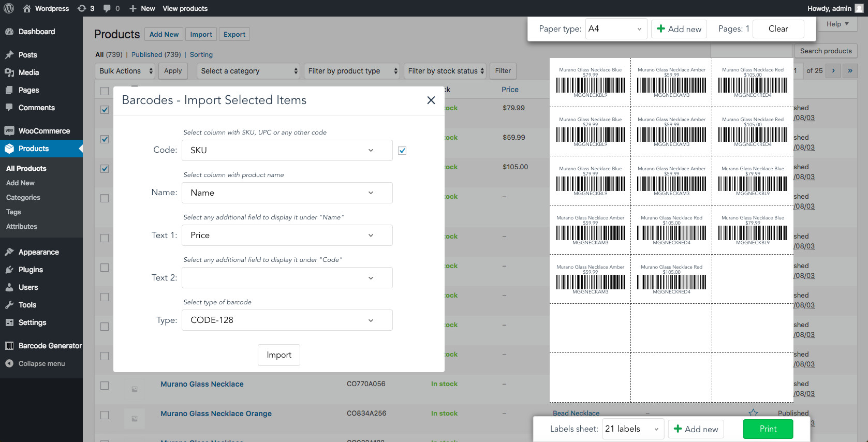Click the Pages icon in sidebar
868x442 pixels.
9,90
